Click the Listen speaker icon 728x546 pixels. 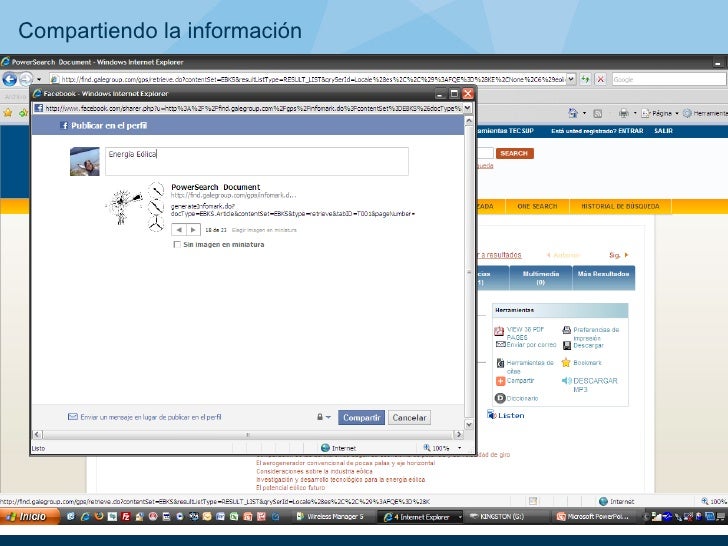[x=492, y=415]
